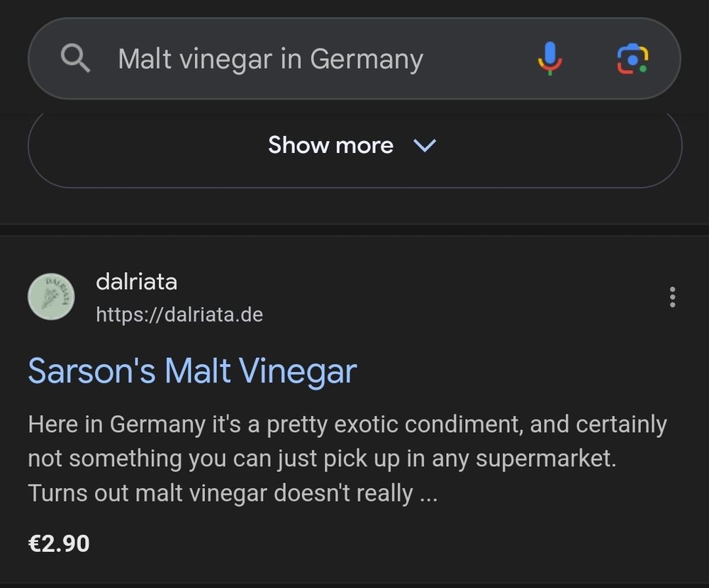Viewport: 709px width, 588px height.
Task: Click the magnifying glass search icon
Action: (76, 59)
